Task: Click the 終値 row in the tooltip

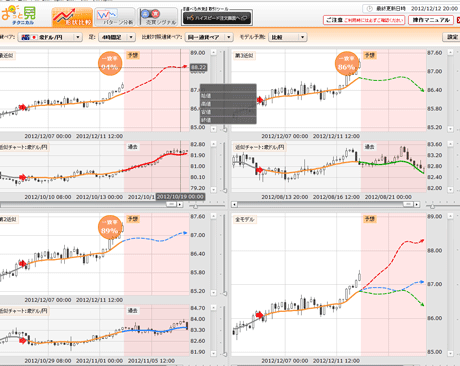Action: click(x=228, y=120)
